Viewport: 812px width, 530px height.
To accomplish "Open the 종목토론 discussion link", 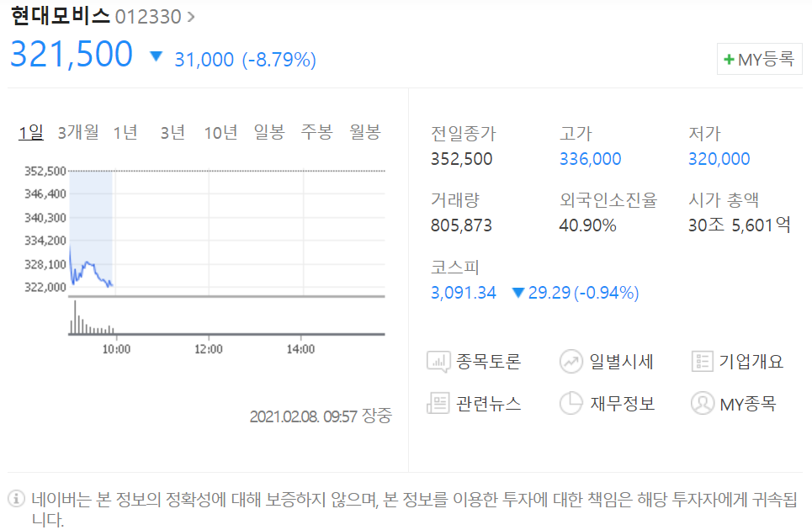I will tap(488, 362).
